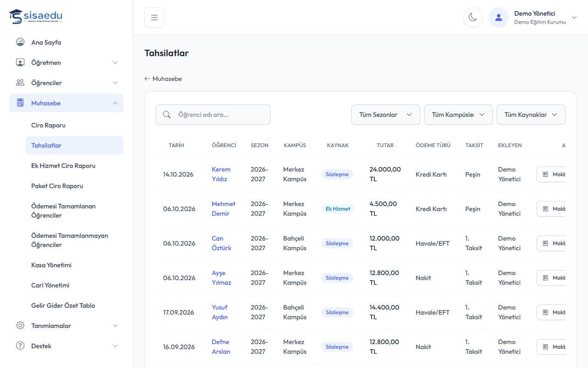Open the Tüm Sezonlar dropdown
This screenshot has width=588, height=368.
pyautogui.click(x=386, y=115)
